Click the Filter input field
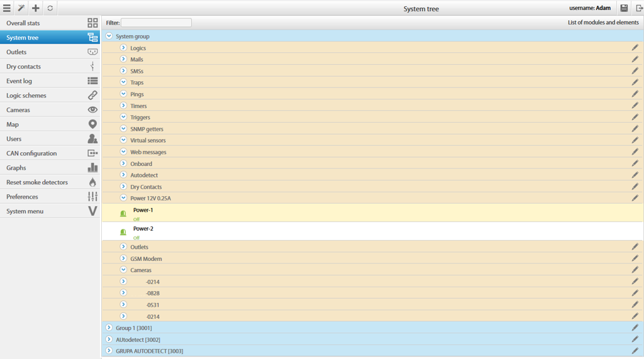Screen dimensions: 644x359 156,23
